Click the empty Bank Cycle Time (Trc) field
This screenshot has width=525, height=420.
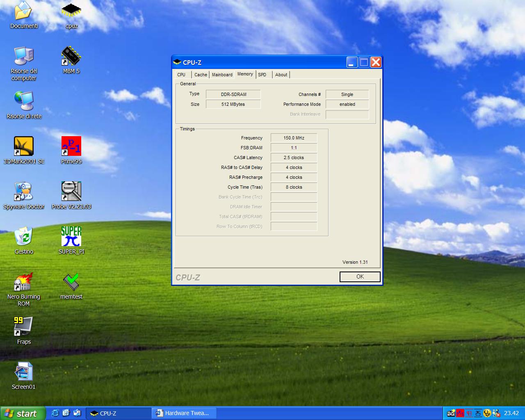(294, 197)
